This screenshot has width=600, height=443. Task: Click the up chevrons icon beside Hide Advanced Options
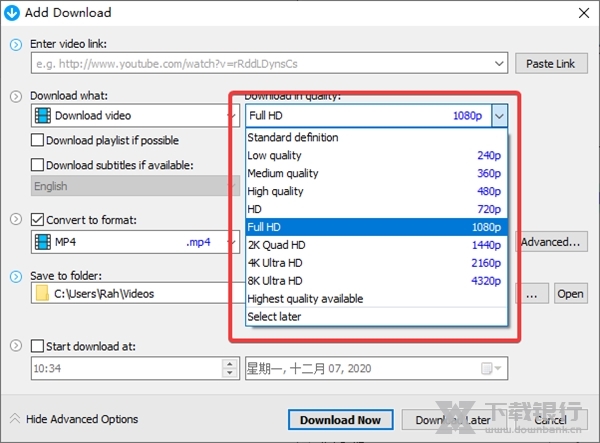pyautogui.click(x=15, y=418)
